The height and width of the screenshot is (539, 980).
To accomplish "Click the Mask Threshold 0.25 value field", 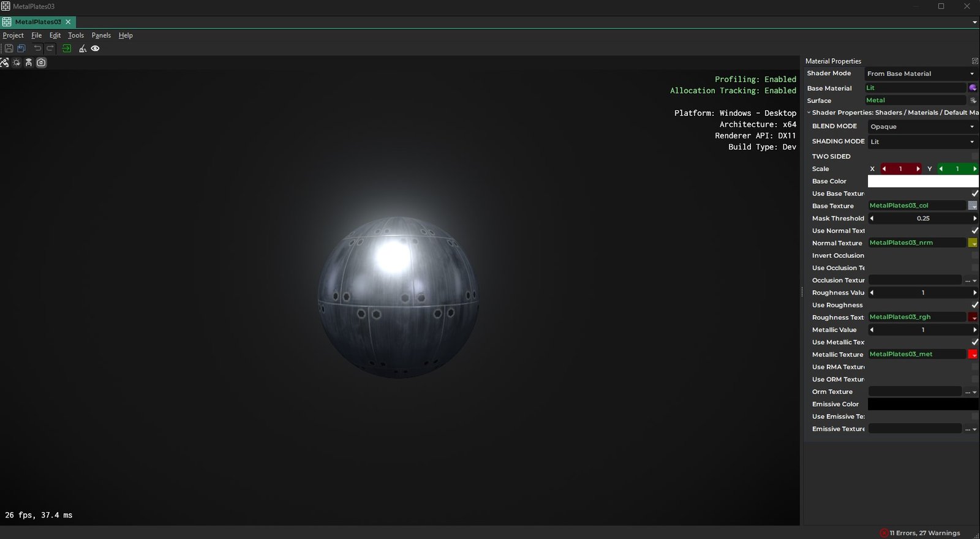I will (923, 218).
